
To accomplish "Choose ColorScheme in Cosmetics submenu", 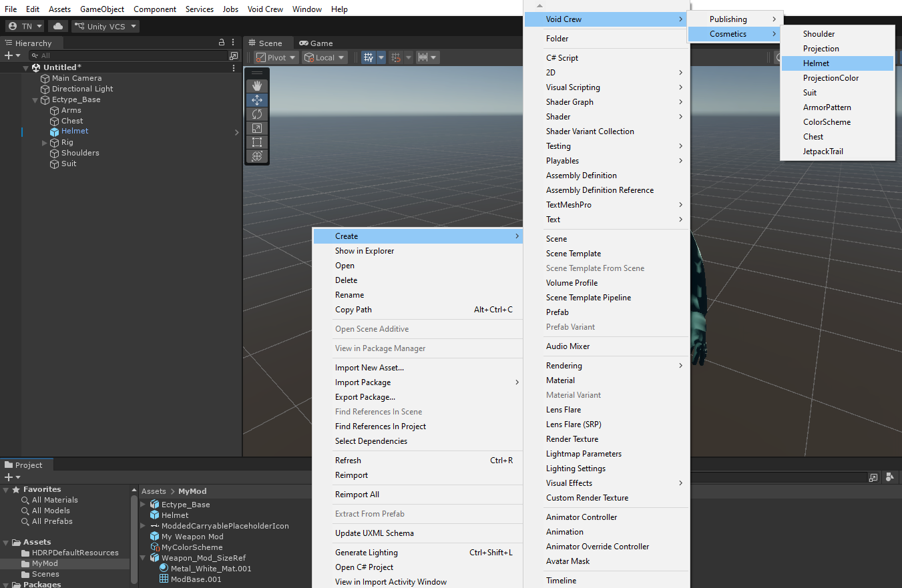I will pos(837,122).
